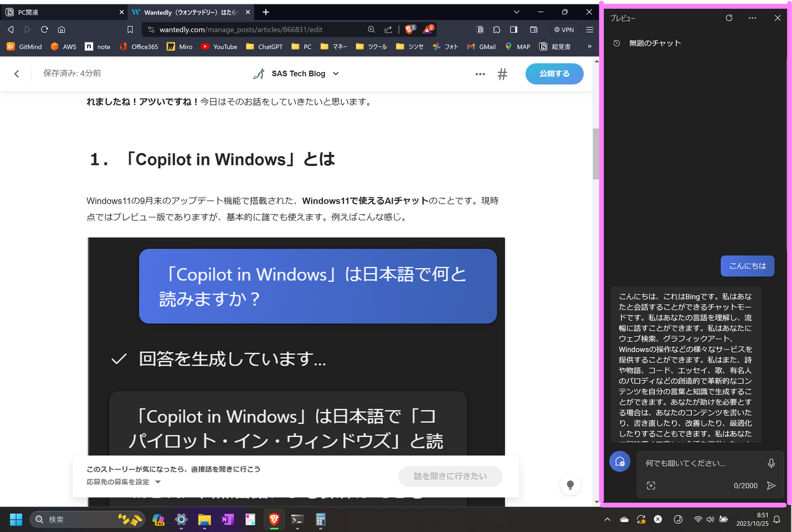Open the Windows Start menu
792x532 pixels.
(x=16, y=519)
